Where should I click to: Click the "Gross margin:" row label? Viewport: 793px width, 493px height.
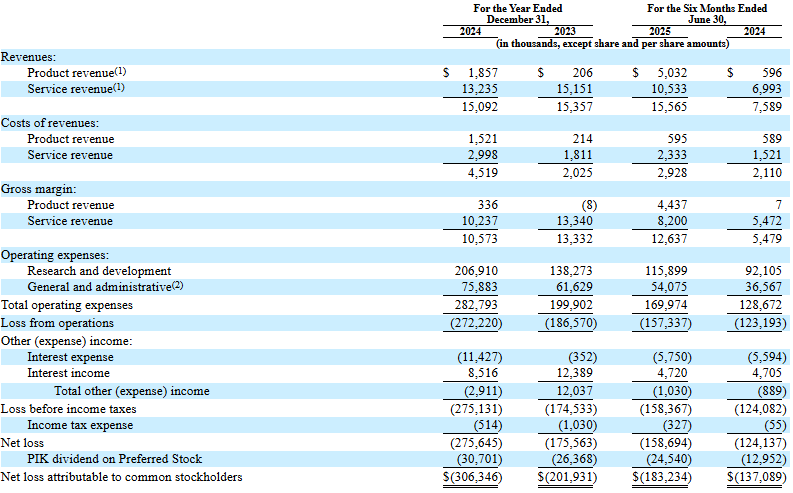39,189
